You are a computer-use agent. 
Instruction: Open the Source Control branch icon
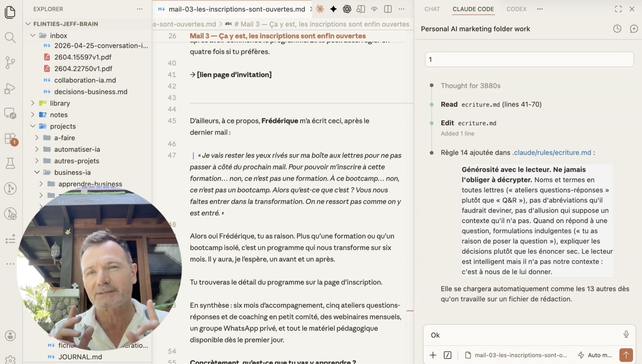[x=10, y=63]
